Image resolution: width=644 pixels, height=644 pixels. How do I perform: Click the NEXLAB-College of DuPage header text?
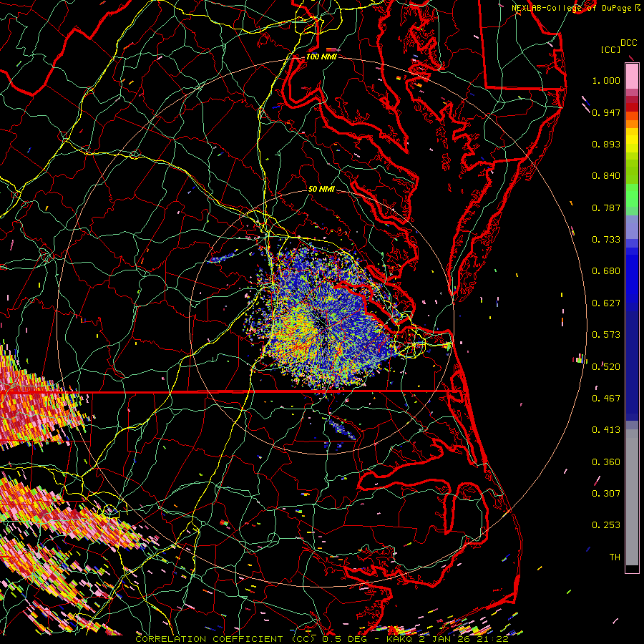(x=571, y=8)
